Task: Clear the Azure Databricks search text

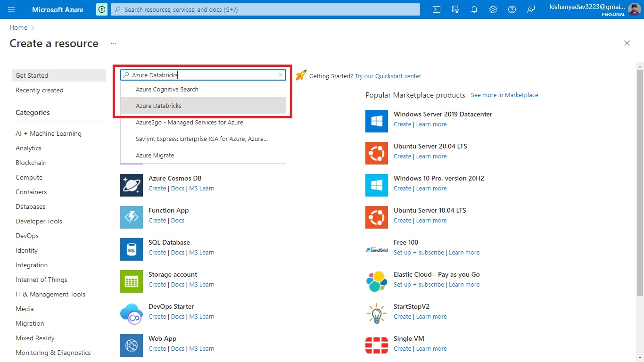Action: [x=281, y=75]
